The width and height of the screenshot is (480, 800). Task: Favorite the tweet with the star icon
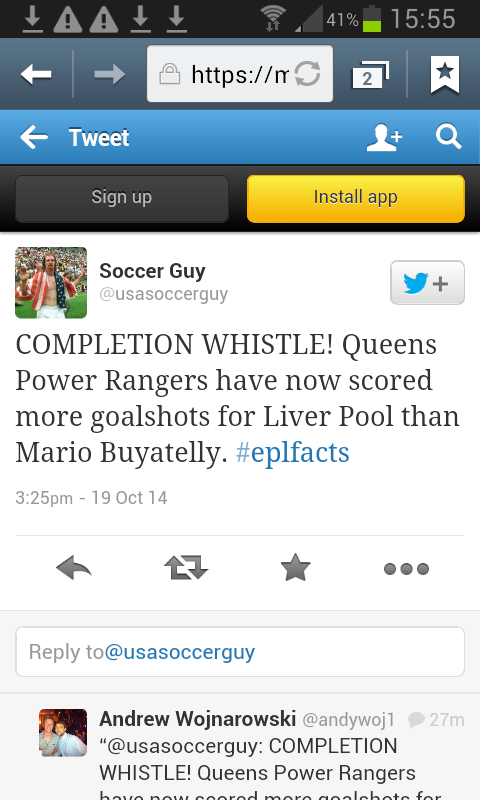point(295,568)
